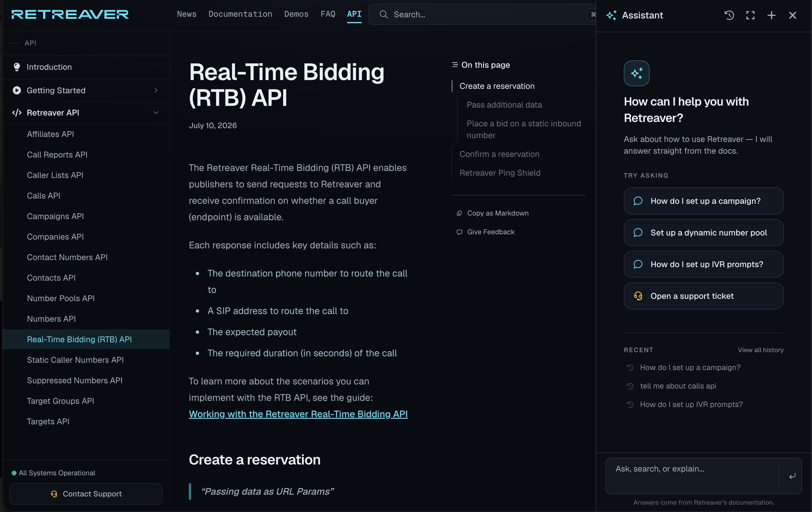Click the green status dot for systems operational
This screenshot has width=812, height=512.
click(x=14, y=473)
